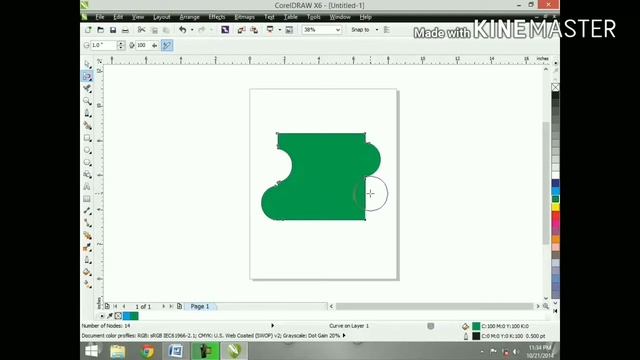Select the Polygon tool
640x360 pixels.
87,162
